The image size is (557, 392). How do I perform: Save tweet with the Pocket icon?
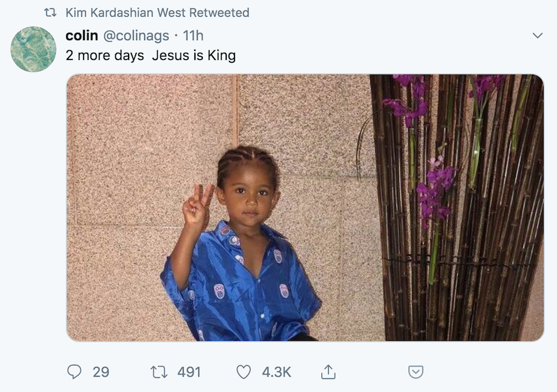416,372
